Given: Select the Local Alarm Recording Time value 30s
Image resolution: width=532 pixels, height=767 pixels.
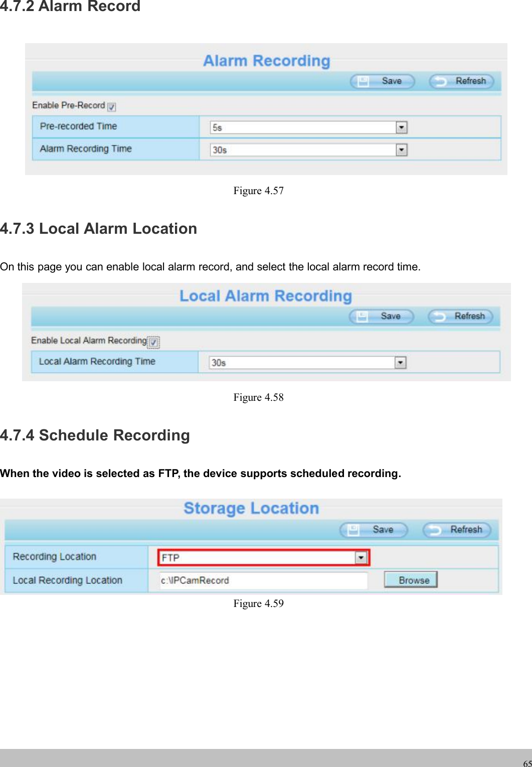Looking at the screenshot, I should pos(301,362).
